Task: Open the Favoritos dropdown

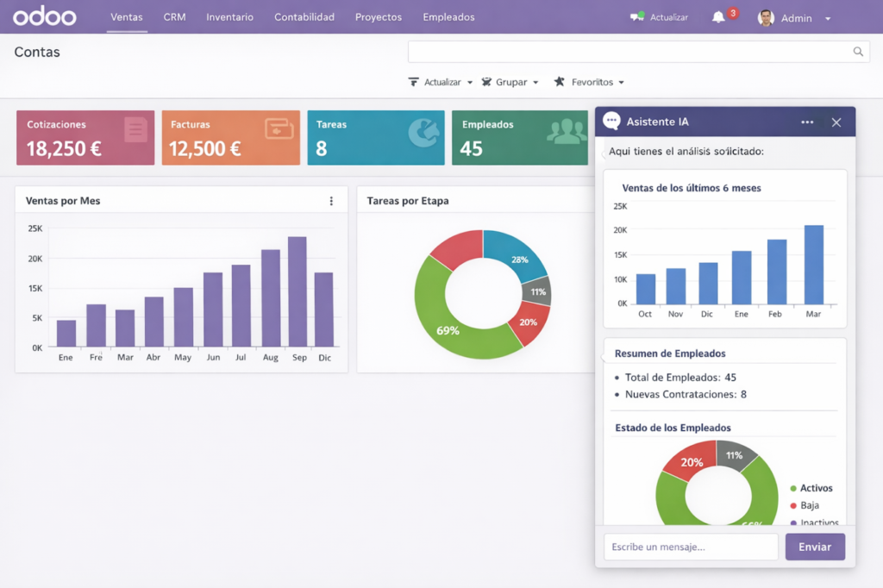Action: (589, 81)
